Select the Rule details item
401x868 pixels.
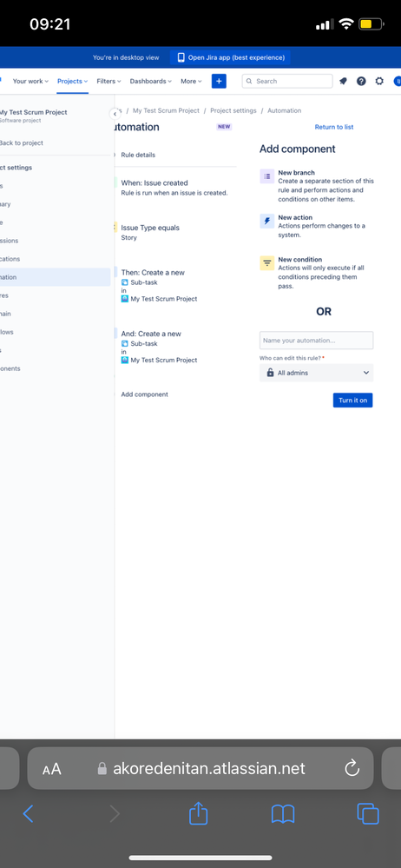[x=138, y=155]
